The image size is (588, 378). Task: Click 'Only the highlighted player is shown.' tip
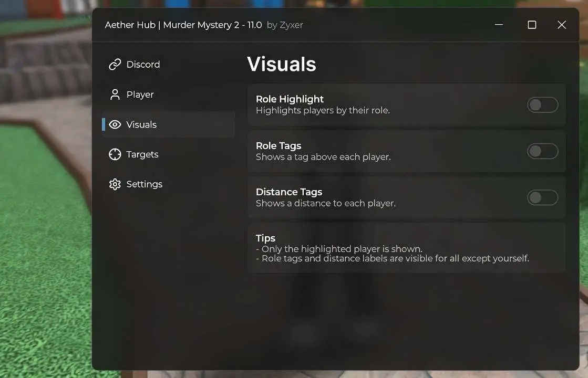pyautogui.click(x=339, y=249)
